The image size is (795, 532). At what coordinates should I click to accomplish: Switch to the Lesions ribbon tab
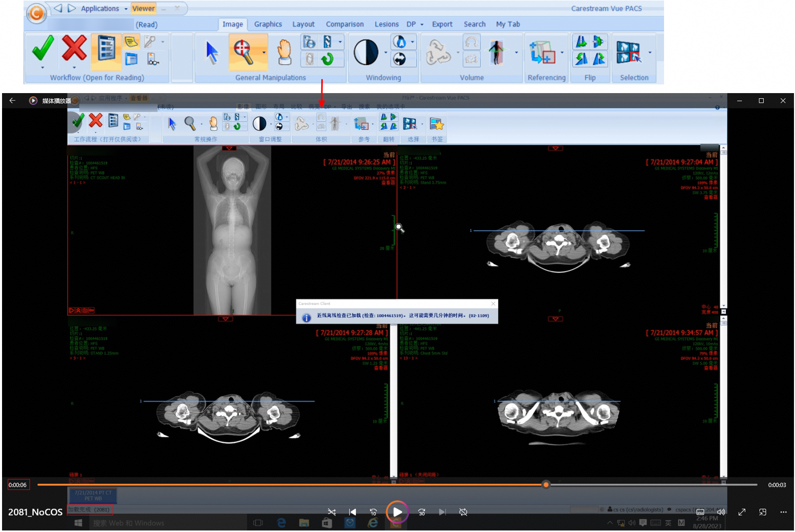pyautogui.click(x=387, y=24)
